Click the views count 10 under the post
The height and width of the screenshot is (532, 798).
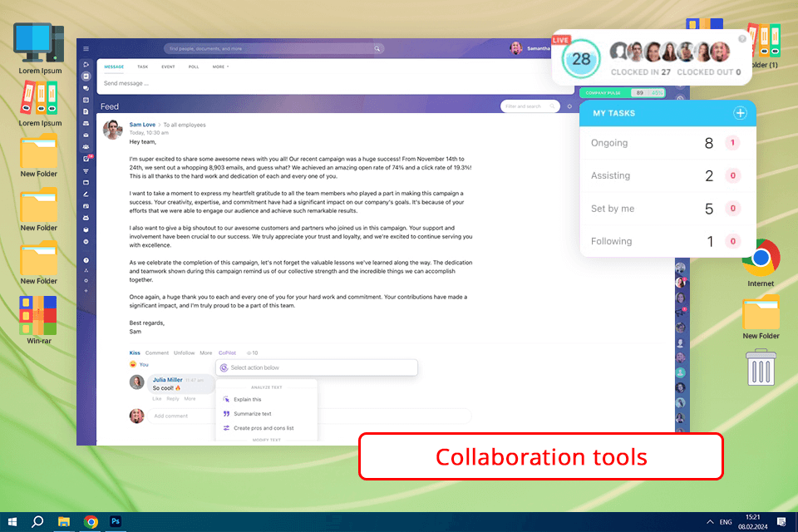tap(253, 352)
